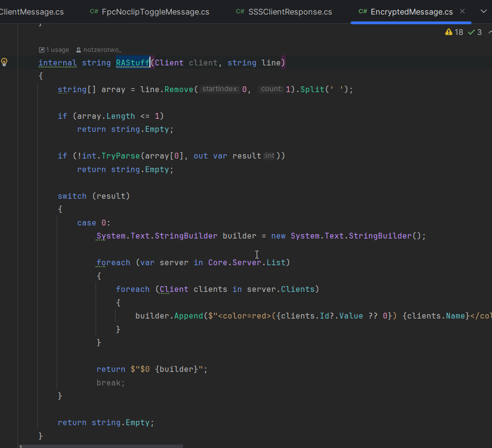Click the C# file icon on EncryptedMessage.cs tab

363,12
